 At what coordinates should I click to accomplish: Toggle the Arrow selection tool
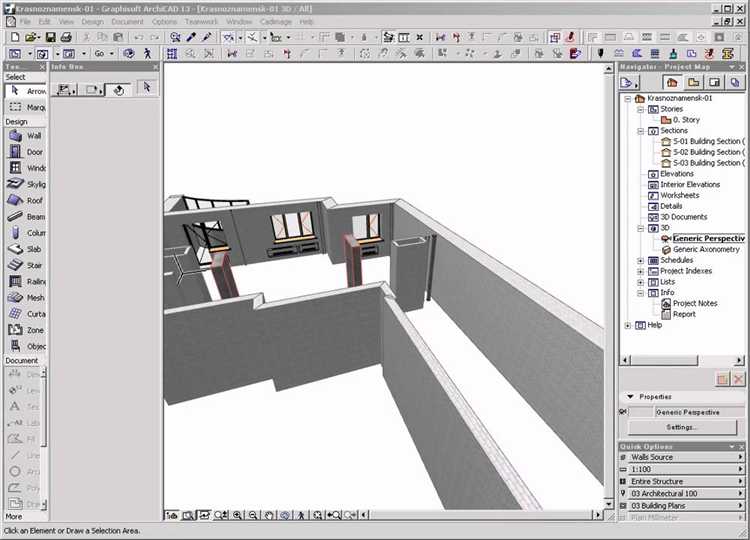click(x=25, y=91)
